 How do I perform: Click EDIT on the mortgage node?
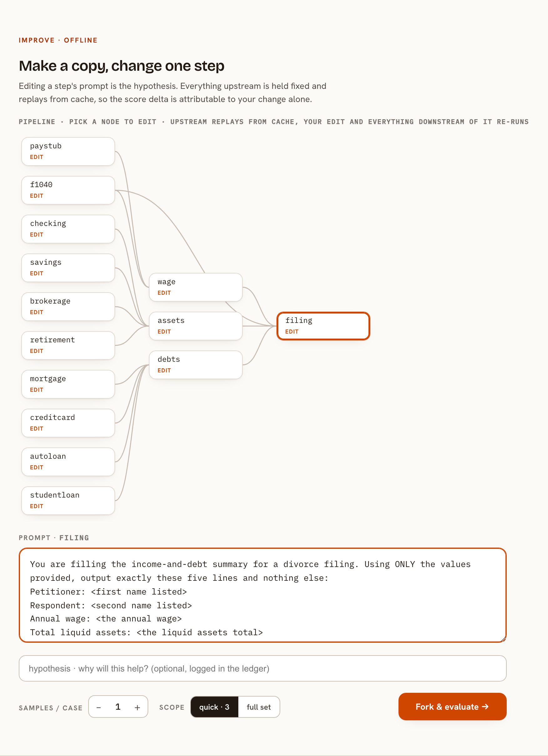click(x=37, y=390)
